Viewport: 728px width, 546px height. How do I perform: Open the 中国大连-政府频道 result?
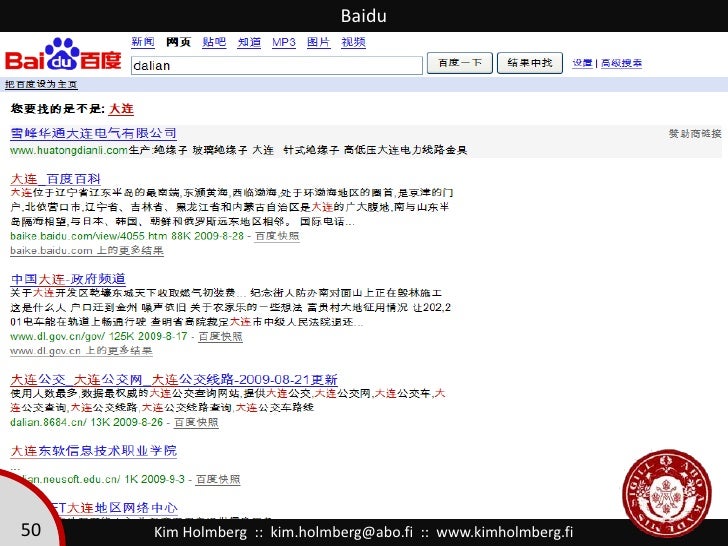68,279
